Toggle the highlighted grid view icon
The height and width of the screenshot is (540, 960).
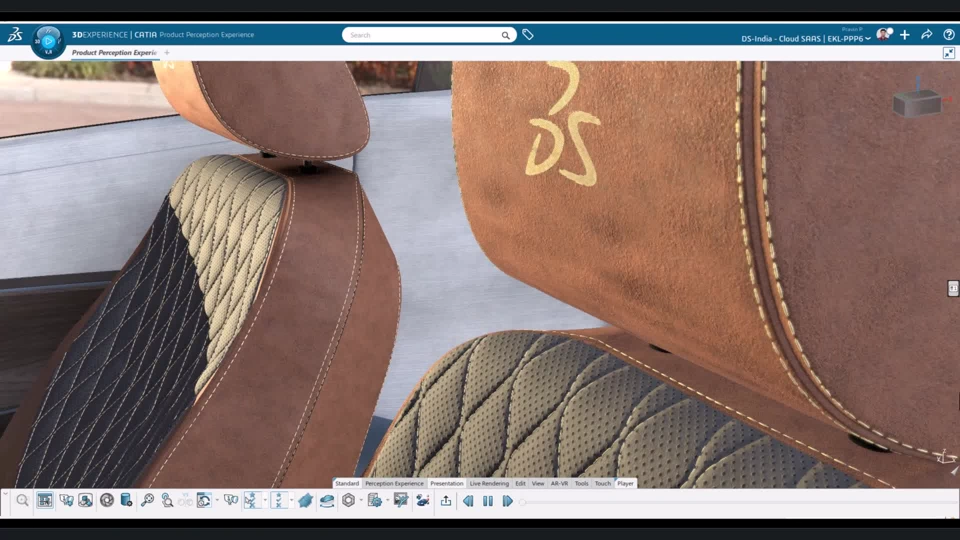[45, 501]
